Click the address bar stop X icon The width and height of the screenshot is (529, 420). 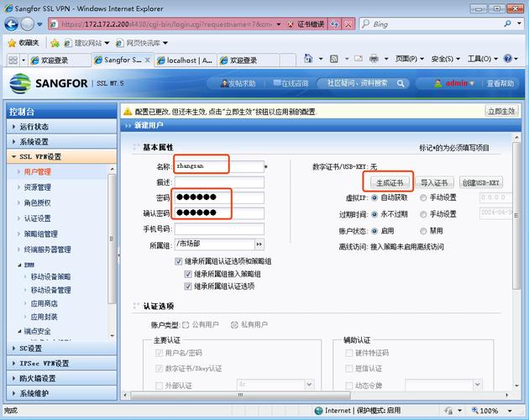(x=348, y=24)
